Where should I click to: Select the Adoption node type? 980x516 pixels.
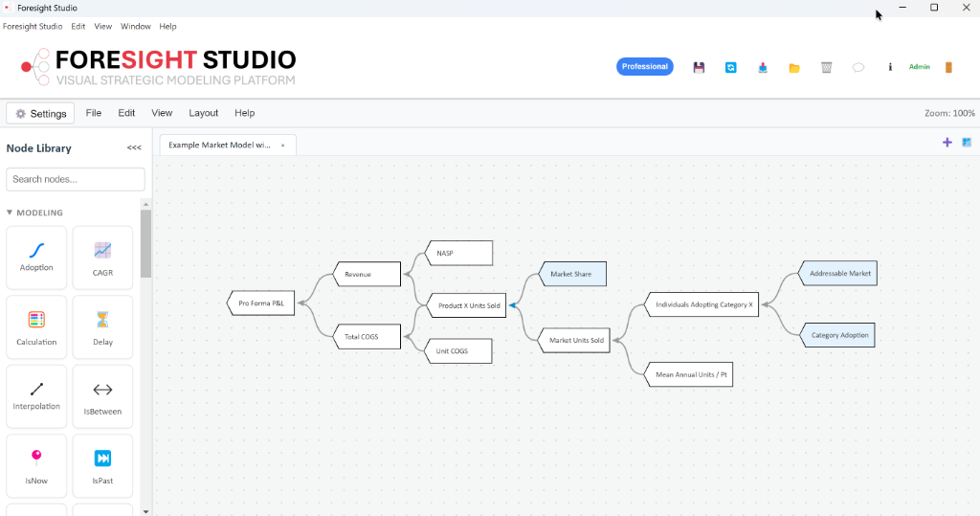[x=36, y=258]
